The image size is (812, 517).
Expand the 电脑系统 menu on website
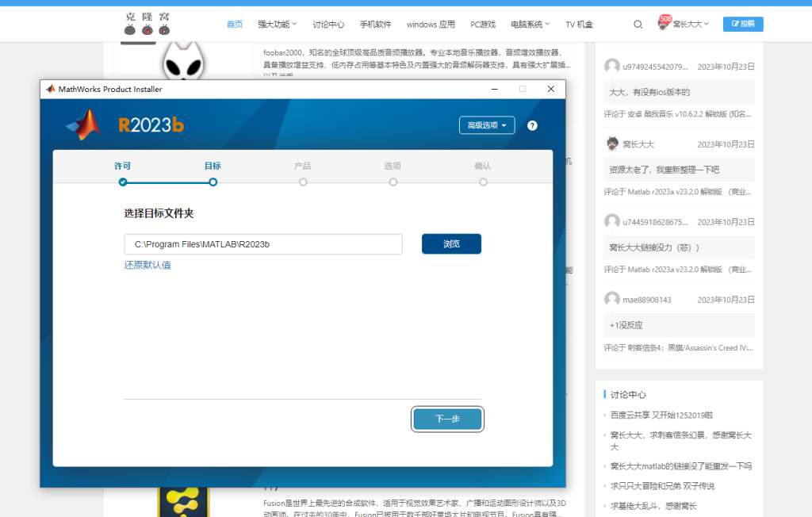[530, 25]
